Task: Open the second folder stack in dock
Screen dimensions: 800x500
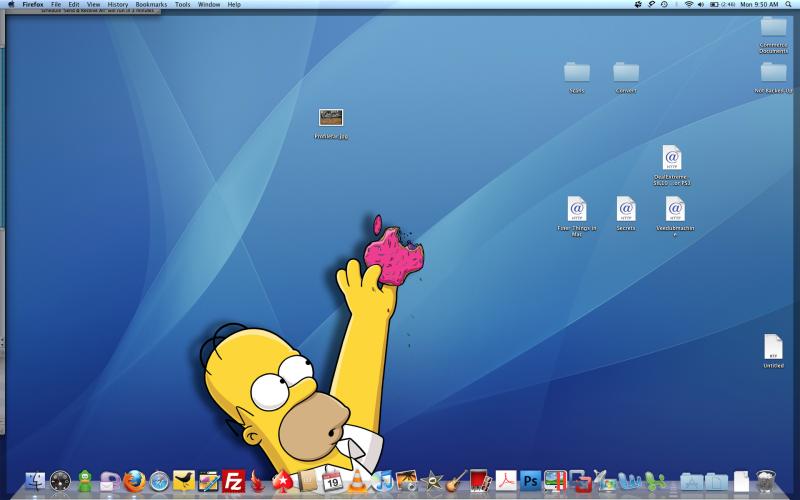Action: [716, 481]
